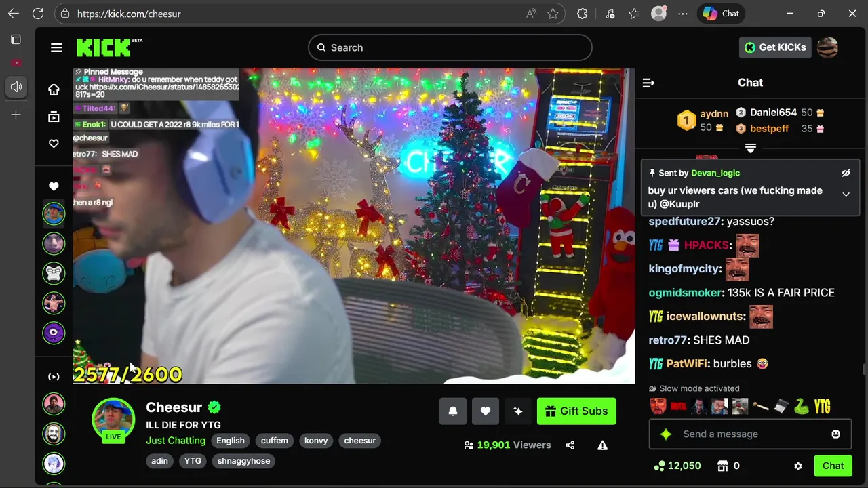Open the chat shop icon
Image resolution: width=868 pixels, height=488 pixels.
723,466
